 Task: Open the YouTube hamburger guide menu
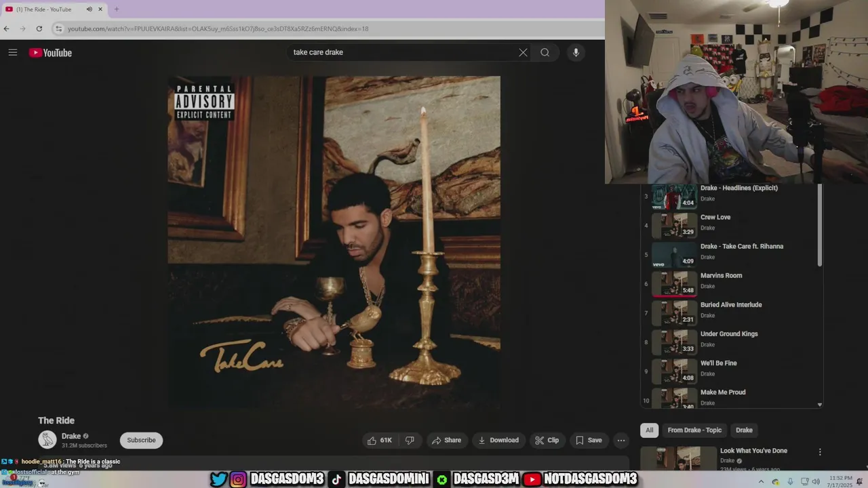pyautogui.click(x=12, y=52)
